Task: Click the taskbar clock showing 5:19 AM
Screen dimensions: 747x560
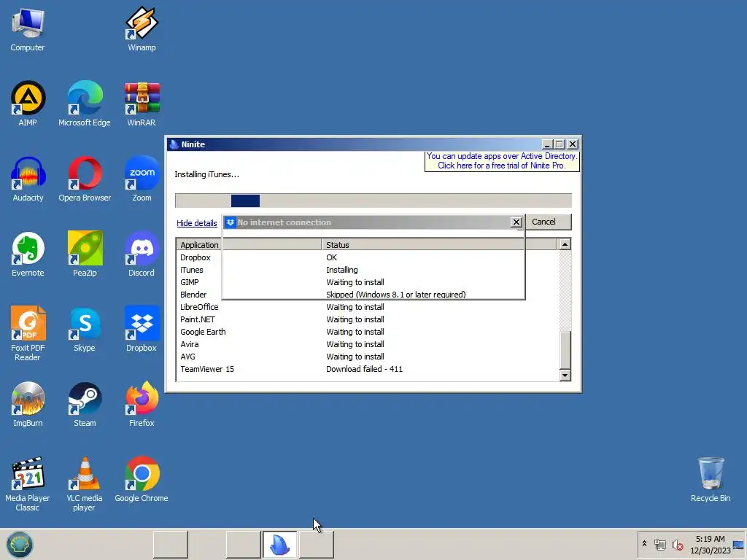Action: point(711,544)
